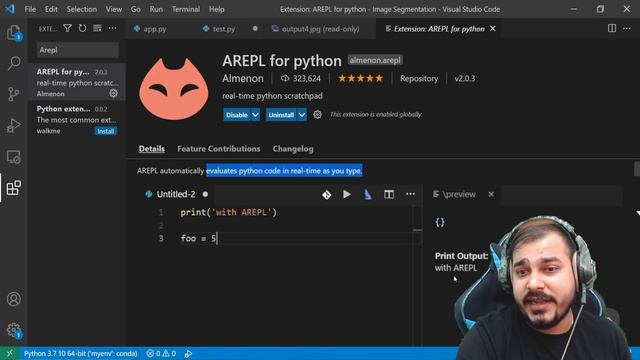This screenshot has width=640, height=360.
Task: Open the Go menu
Action: 136,9
